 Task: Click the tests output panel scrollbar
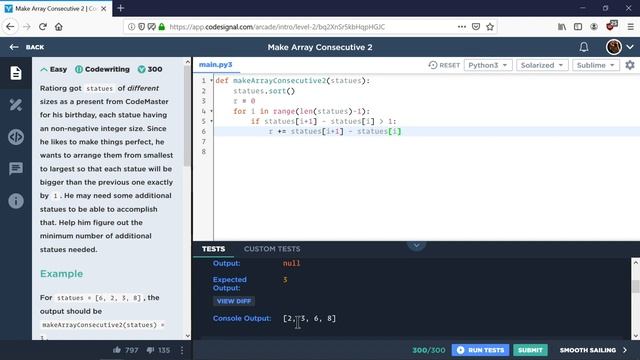[x=635, y=286]
